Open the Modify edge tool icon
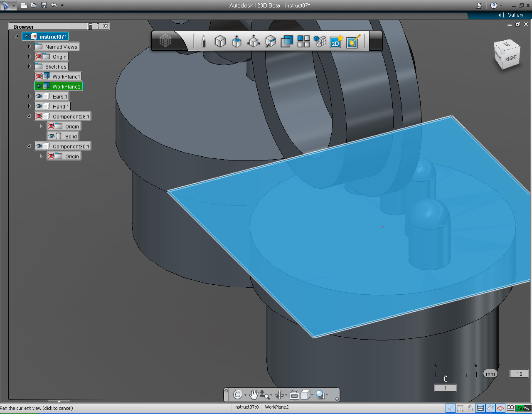The width and height of the screenshot is (532, 414). (x=270, y=41)
